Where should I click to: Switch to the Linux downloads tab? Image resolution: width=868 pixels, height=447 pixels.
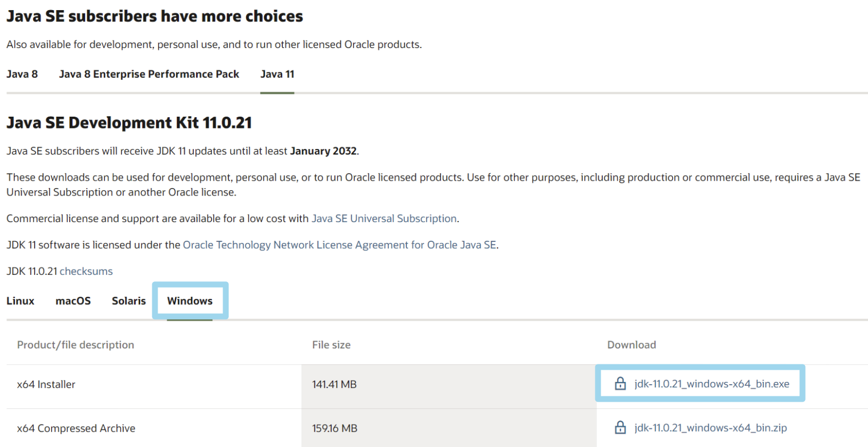tap(20, 301)
